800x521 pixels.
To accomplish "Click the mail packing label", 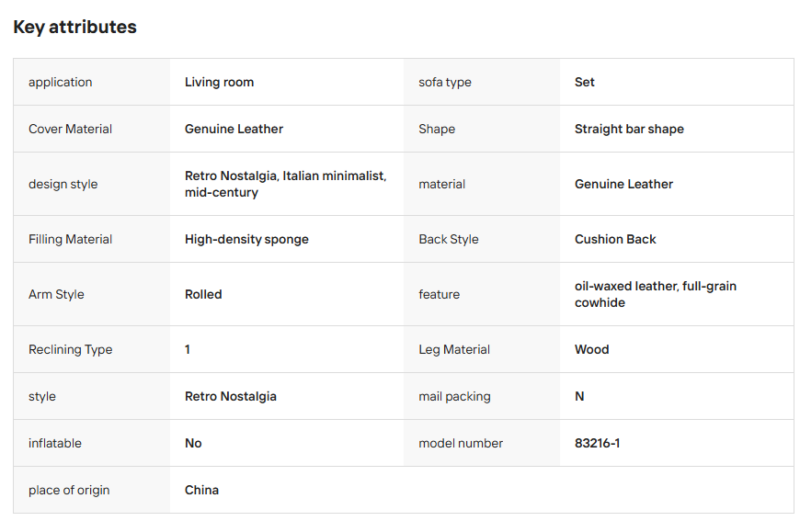I will [x=455, y=396].
